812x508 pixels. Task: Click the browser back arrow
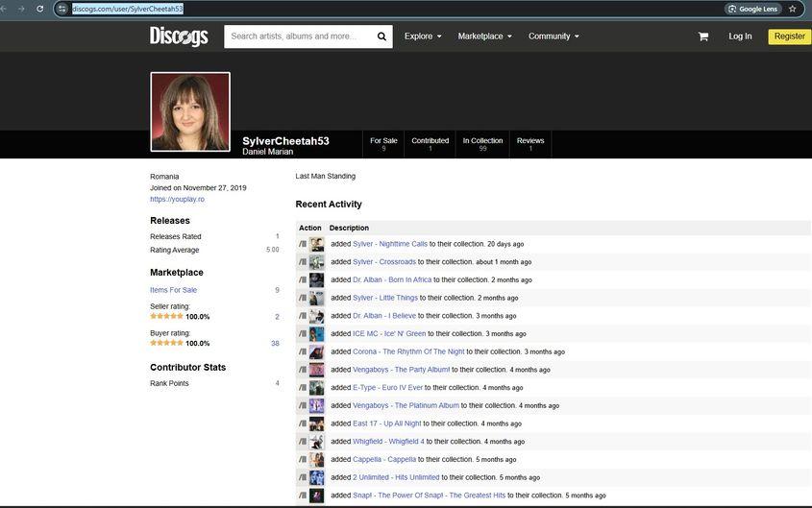pyautogui.click(x=6, y=9)
